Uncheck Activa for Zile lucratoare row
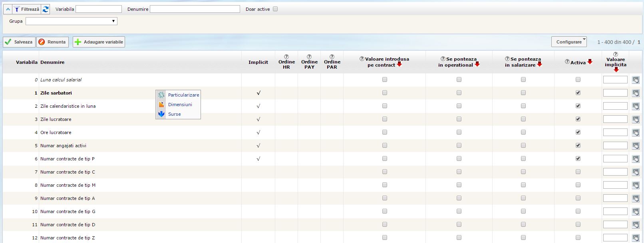This screenshot has height=243, width=644. click(578, 119)
